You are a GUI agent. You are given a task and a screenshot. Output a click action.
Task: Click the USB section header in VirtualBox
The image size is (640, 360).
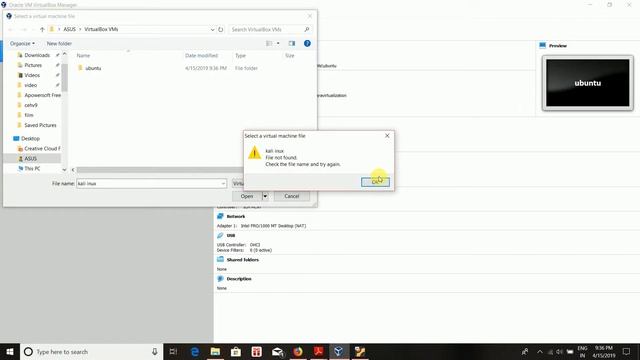[231, 236]
